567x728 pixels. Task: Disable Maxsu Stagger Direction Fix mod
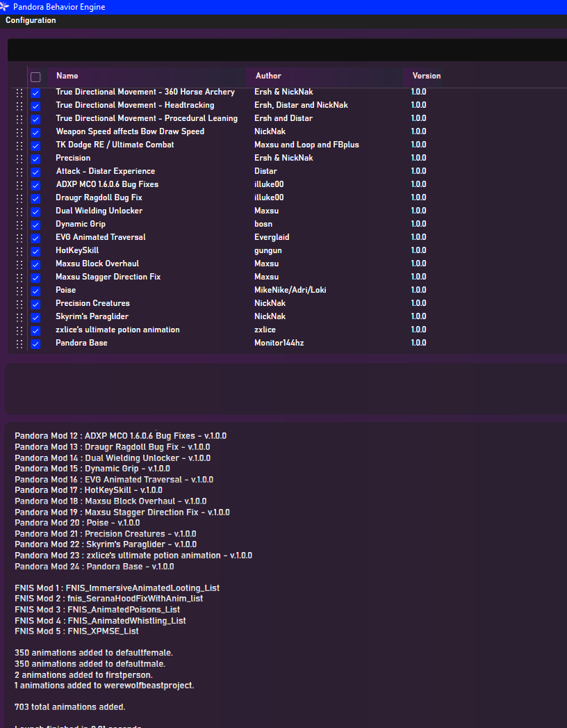pos(35,277)
